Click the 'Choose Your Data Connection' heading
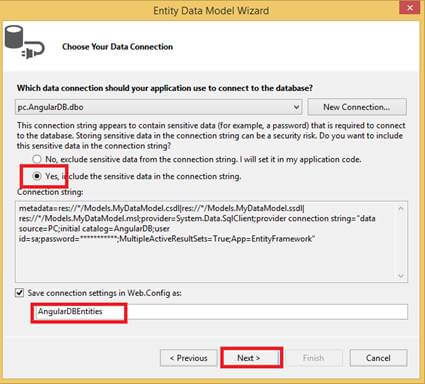This screenshot has width=425, height=384. [x=117, y=47]
